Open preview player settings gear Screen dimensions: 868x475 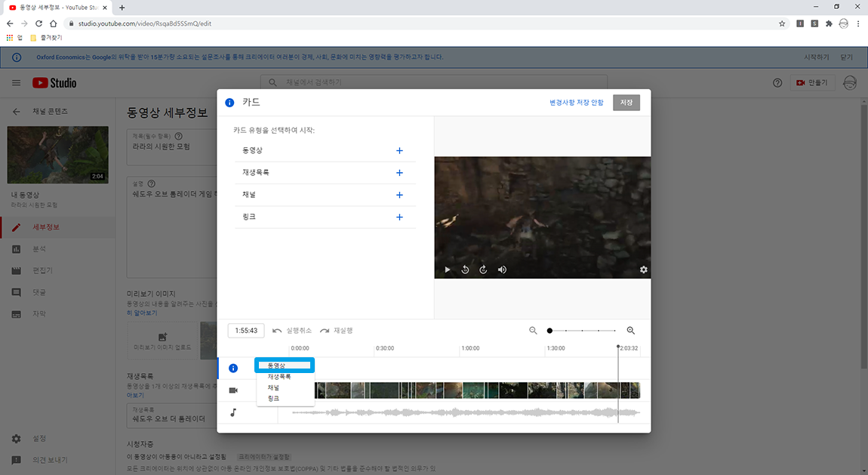pos(643,270)
